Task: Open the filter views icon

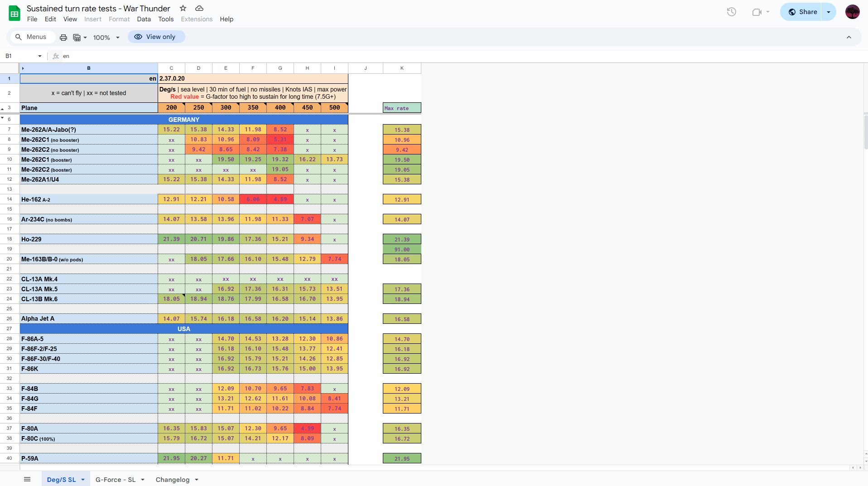Action: pyautogui.click(x=79, y=37)
